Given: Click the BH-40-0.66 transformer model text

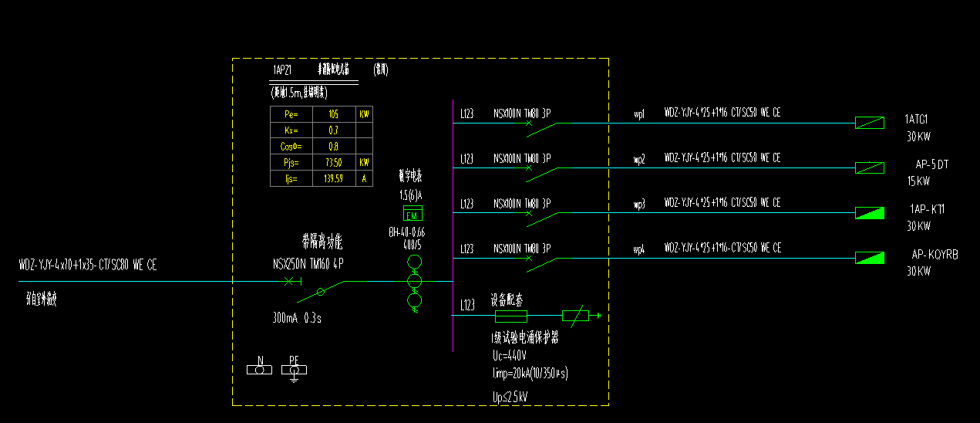Looking at the screenshot, I should (x=407, y=232).
